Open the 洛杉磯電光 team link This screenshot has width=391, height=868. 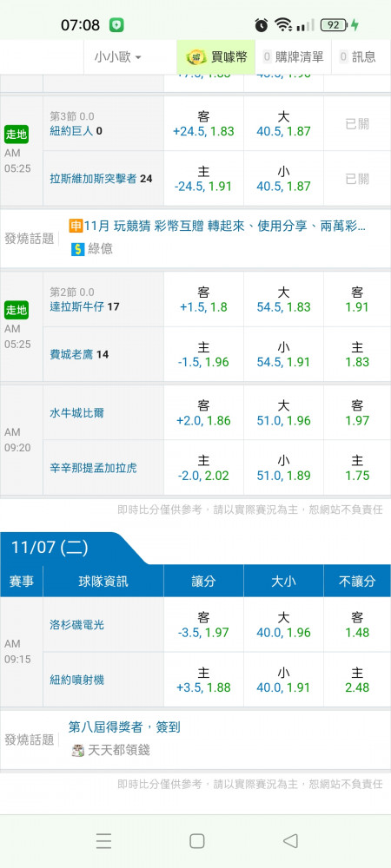[77, 625]
